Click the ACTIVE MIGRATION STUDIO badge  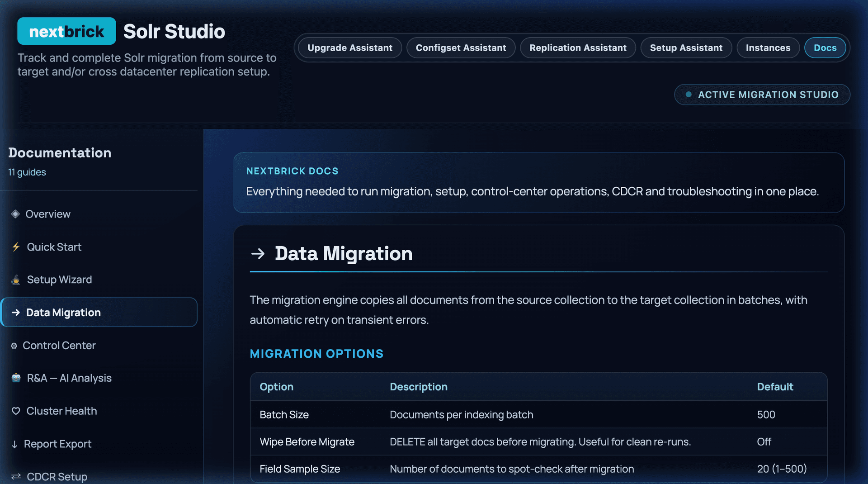[x=762, y=95]
